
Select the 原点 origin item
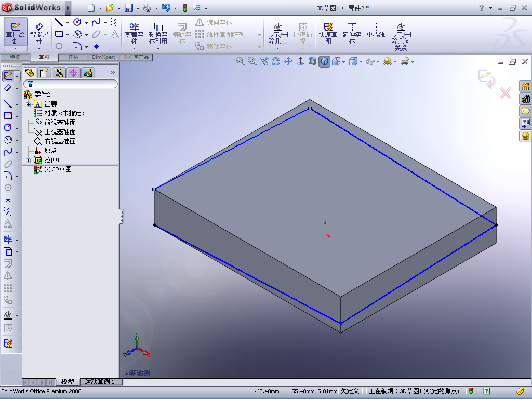46,150
